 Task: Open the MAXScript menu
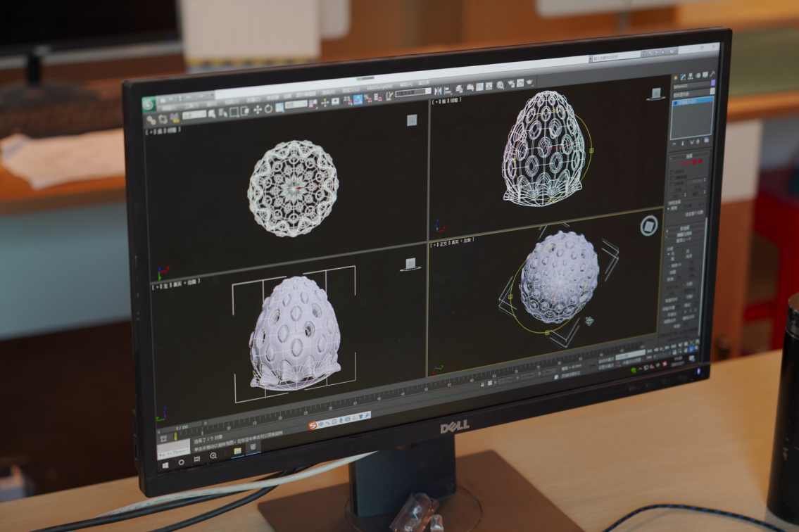point(379,87)
